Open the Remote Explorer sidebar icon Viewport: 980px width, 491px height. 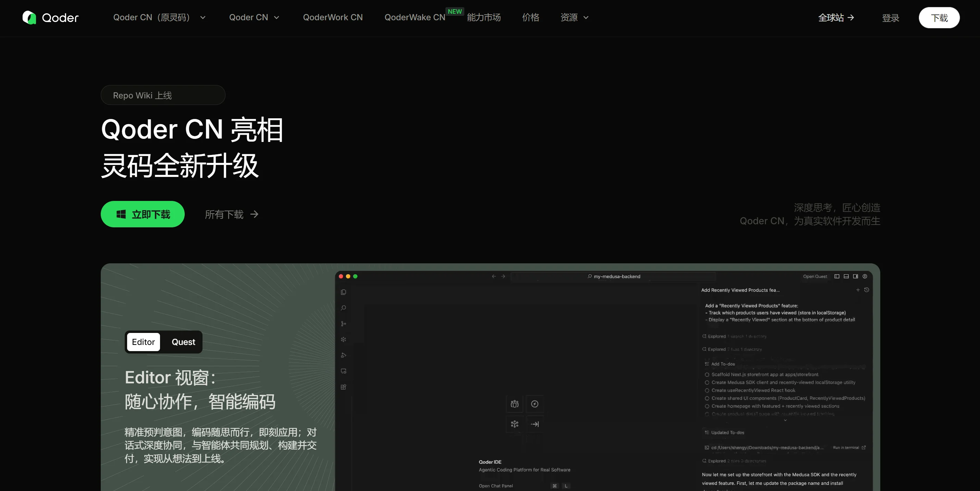coord(344,371)
